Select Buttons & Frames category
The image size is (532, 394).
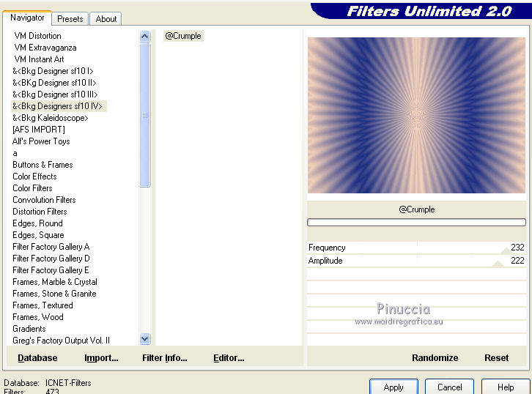[x=43, y=165]
